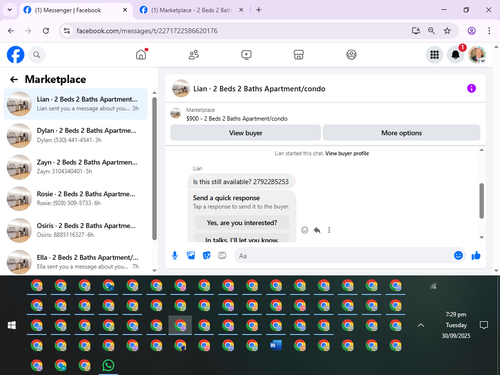Attach a photo using the image icon
Viewport: 500px width, 375px height.
pyautogui.click(x=191, y=256)
